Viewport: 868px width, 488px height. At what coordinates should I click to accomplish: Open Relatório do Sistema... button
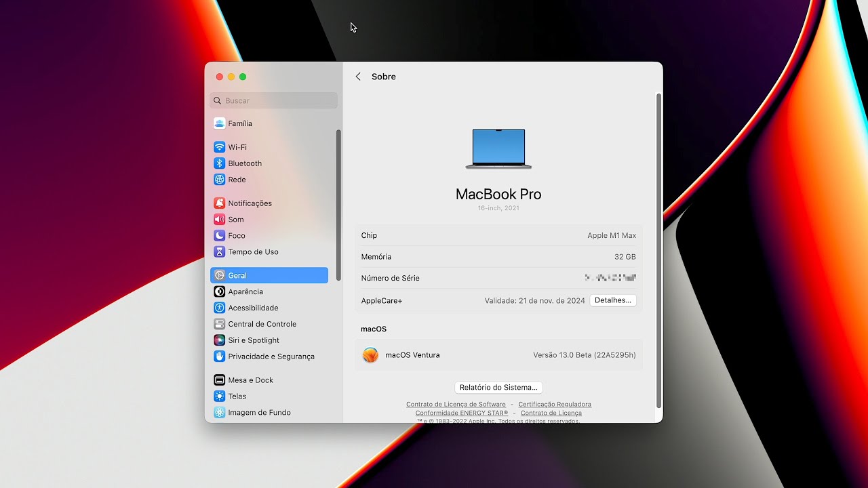pos(498,388)
